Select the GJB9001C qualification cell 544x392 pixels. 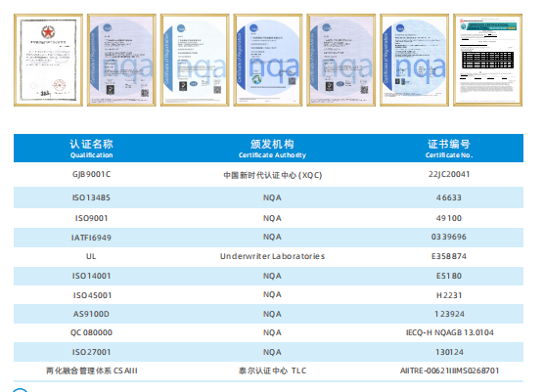(92, 174)
